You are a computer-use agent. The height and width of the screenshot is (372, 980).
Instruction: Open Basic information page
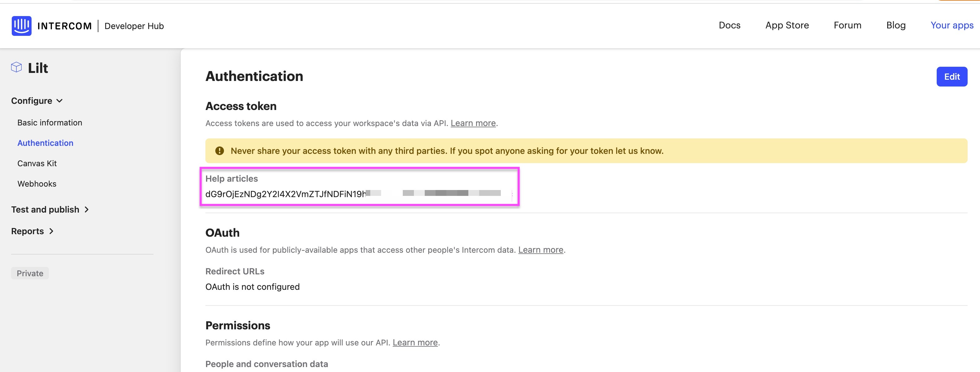coord(50,122)
